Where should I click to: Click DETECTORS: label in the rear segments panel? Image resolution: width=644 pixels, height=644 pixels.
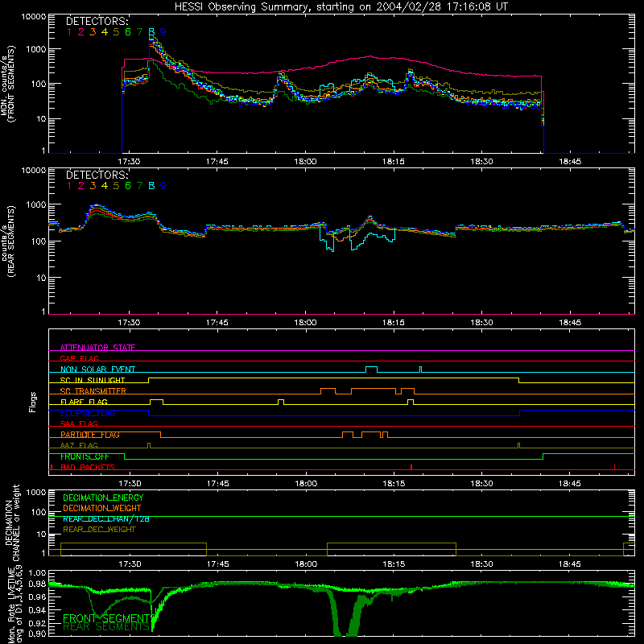click(x=97, y=175)
